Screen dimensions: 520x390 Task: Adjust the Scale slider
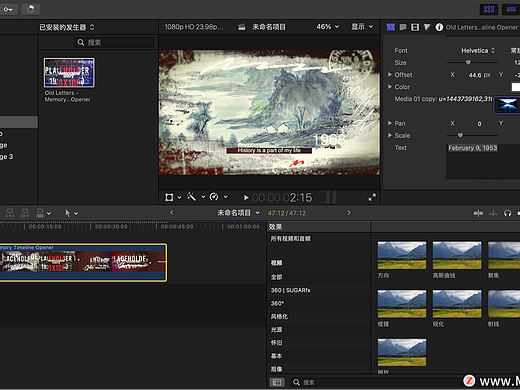pyautogui.click(x=460, y=135)
